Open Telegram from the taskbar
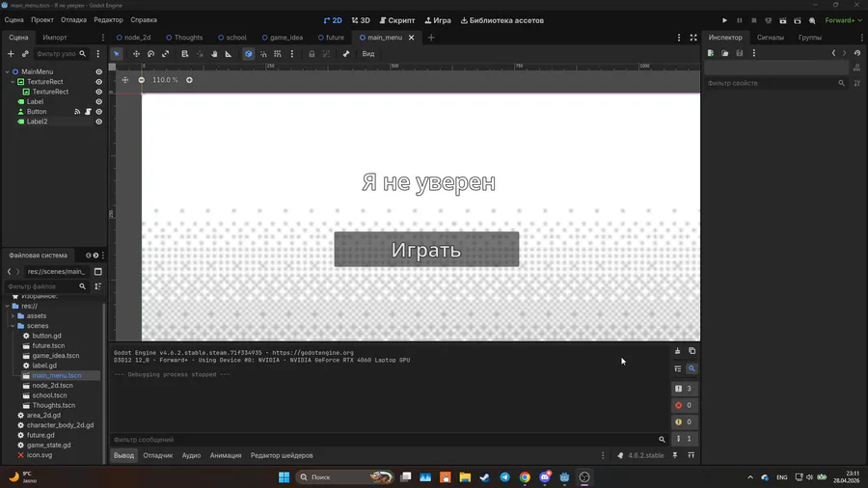Image resolution: width=868 pixels, height=488 pixels. pyautogui.click(x=504, y=477)
